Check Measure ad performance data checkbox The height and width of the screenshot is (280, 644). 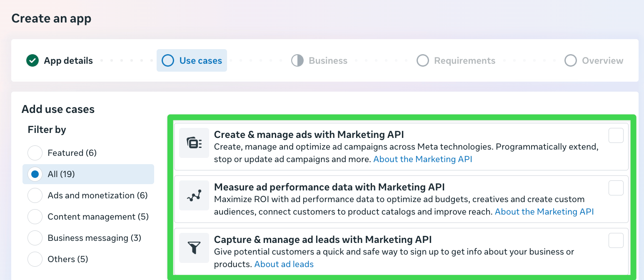pos(616,188)
